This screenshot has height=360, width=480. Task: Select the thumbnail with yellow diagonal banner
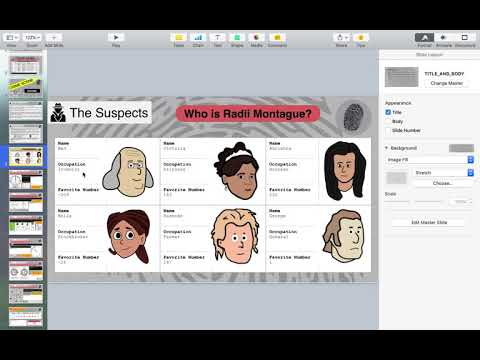coord(25,87)
